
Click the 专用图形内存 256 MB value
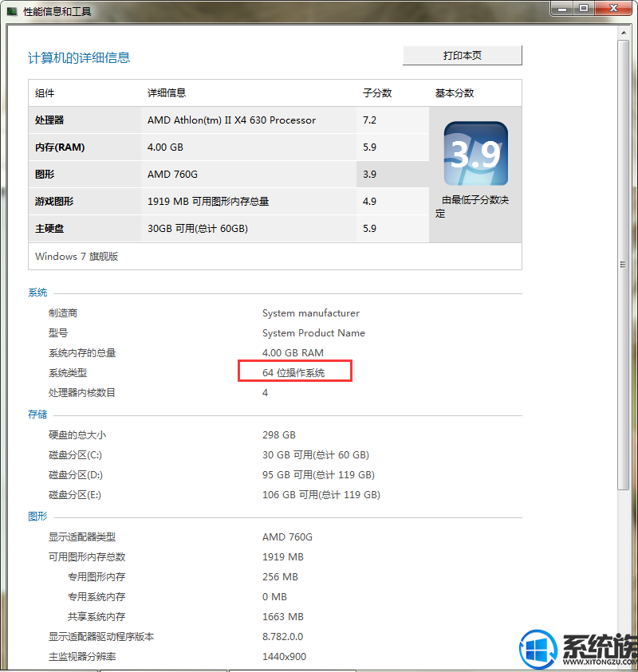click(280, 576)
